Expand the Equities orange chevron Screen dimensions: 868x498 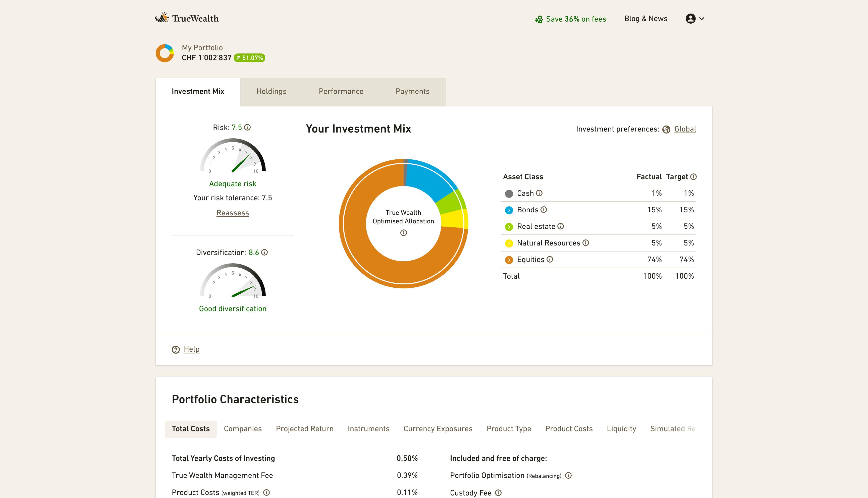(509, 260)
